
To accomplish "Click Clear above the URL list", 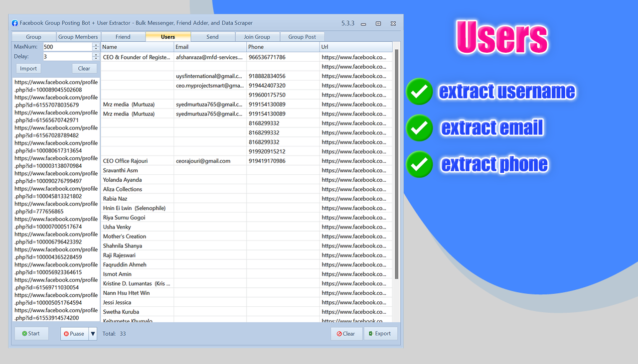I will [x=84, y=69].
